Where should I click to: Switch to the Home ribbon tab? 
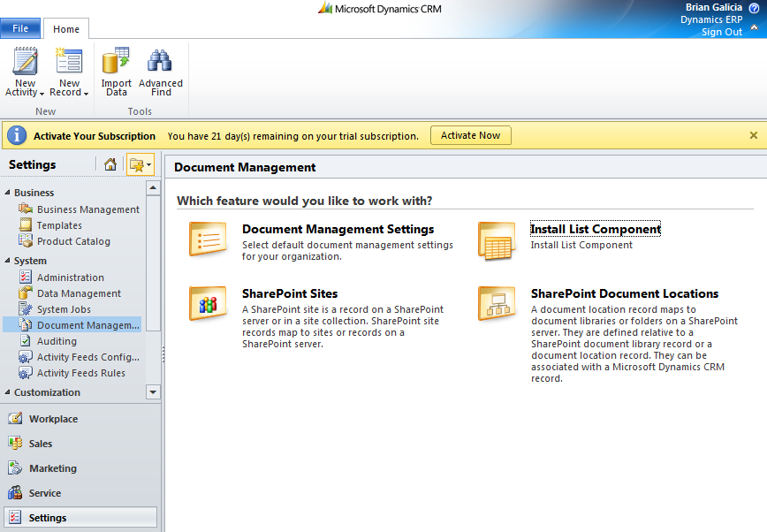pos(66,29)
